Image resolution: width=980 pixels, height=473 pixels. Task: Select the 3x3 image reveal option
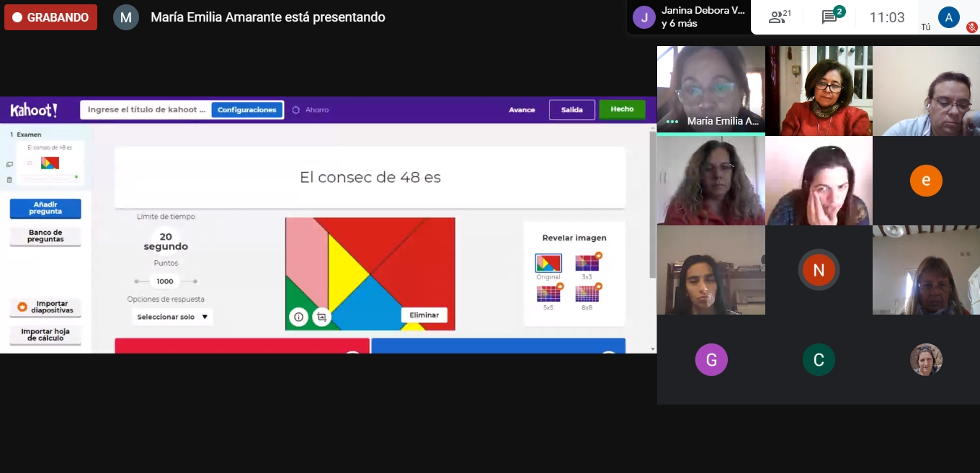tap(587, 264)
